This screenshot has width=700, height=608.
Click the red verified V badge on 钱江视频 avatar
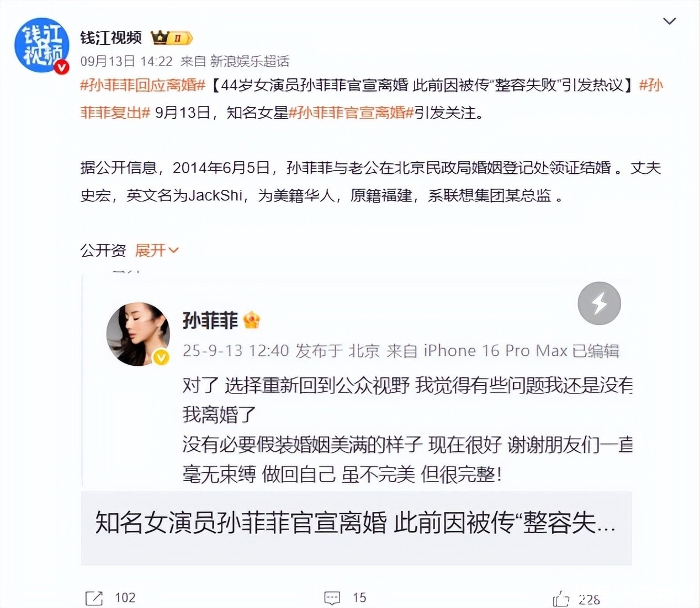pos(62,67)
